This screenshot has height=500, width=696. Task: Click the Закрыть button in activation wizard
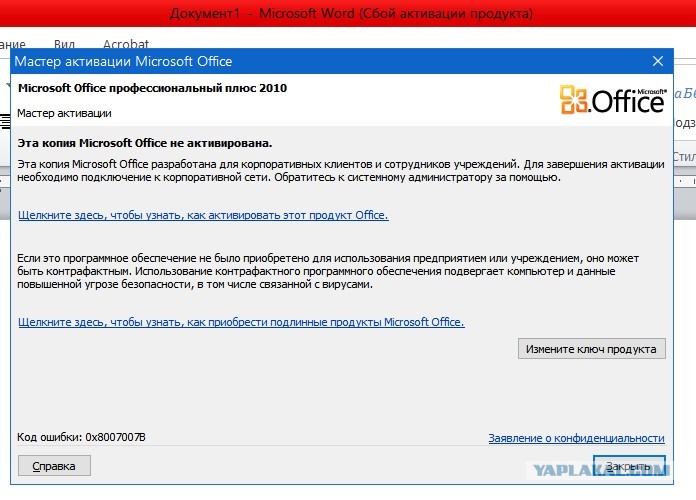629,466
